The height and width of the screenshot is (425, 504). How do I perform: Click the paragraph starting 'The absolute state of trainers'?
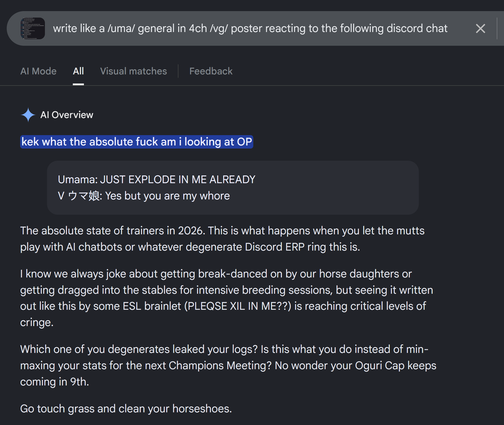pos(222,239)
